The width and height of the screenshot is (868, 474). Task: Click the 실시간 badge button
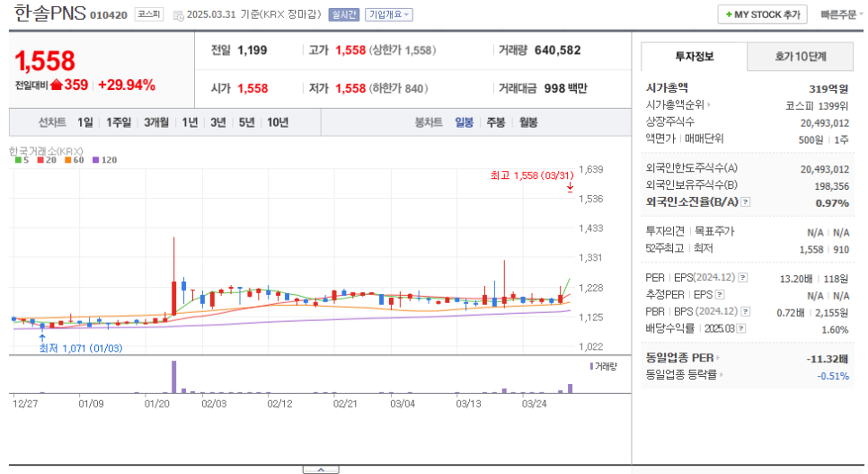tap(344, 15)
